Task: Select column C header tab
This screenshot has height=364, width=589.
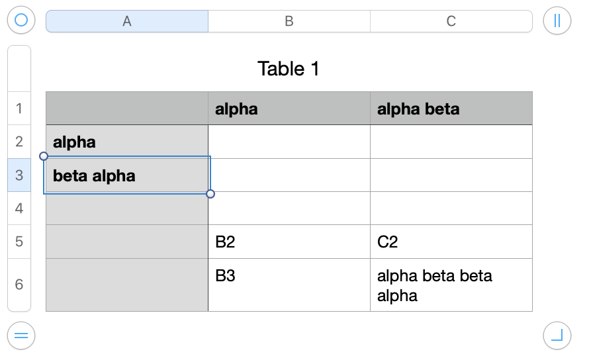Action: click(x=451, y=21)
